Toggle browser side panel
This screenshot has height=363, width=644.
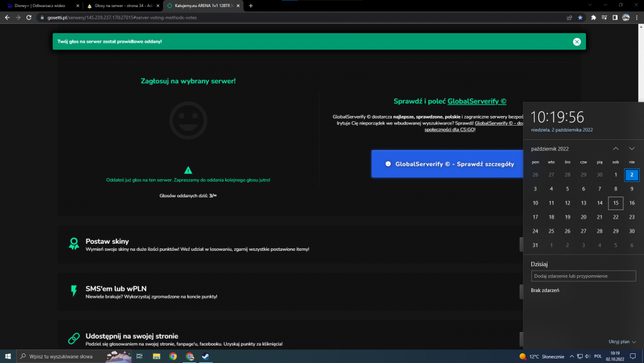tap(615, 17)
